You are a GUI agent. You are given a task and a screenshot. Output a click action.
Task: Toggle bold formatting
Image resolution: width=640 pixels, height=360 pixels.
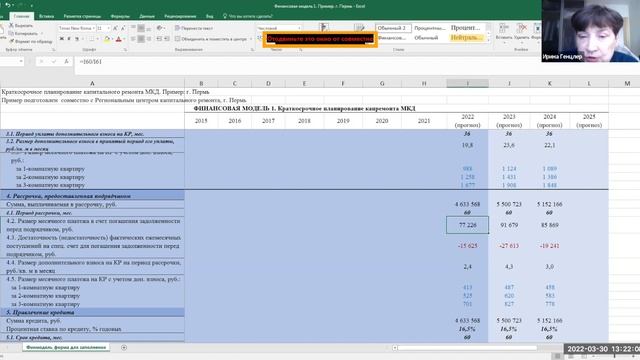(x=61, y=39)
